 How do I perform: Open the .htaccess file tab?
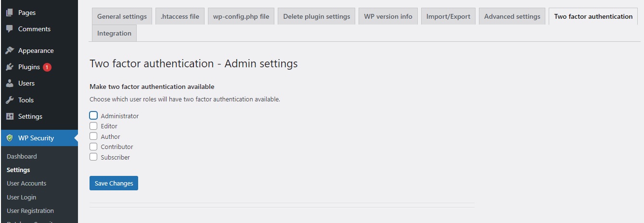(x=180, y=16)
